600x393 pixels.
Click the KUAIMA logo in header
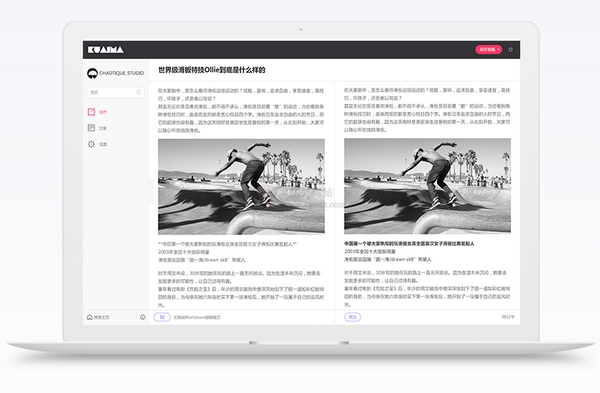pos(106,50)
